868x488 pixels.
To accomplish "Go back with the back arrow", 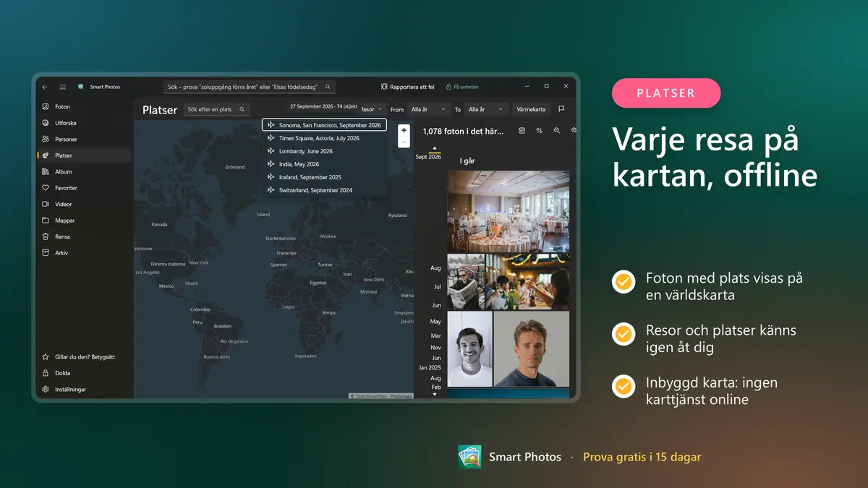I will (45, 87).
